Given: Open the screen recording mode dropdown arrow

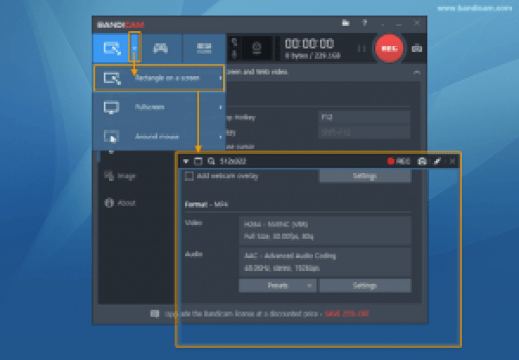Looking at the screenshot, I should pyautogui.click(x=134, y=48).
